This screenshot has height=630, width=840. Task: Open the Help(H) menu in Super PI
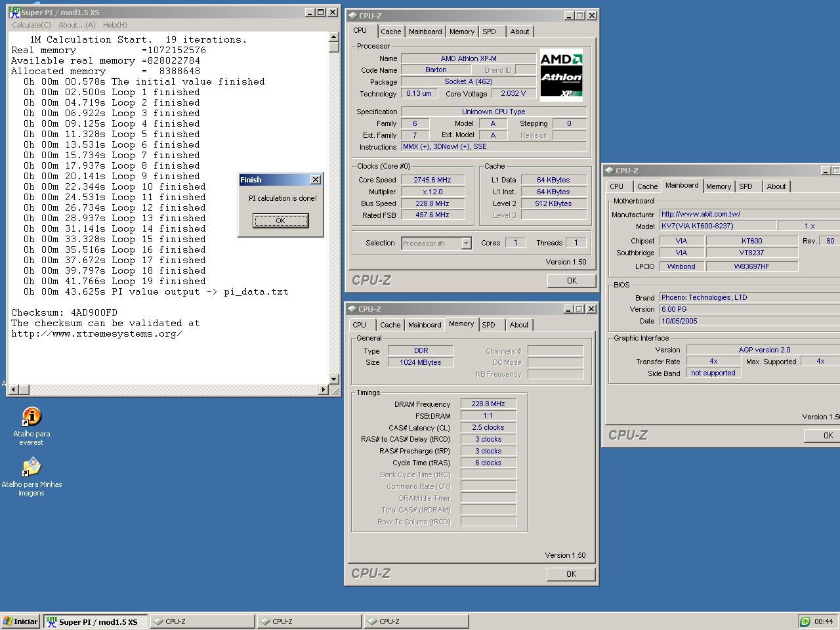click(x=115, y=25)
